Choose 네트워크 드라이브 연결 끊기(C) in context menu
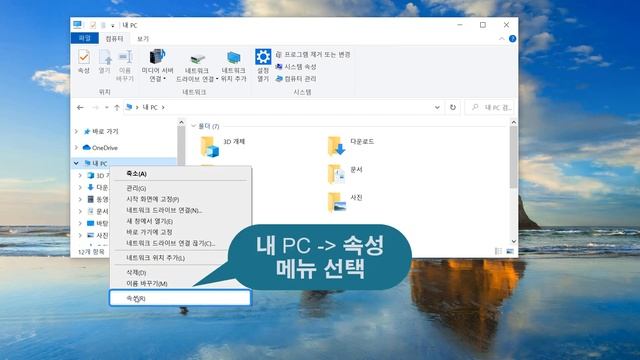Screen dimensions: 640x360 tap(180, 243)
